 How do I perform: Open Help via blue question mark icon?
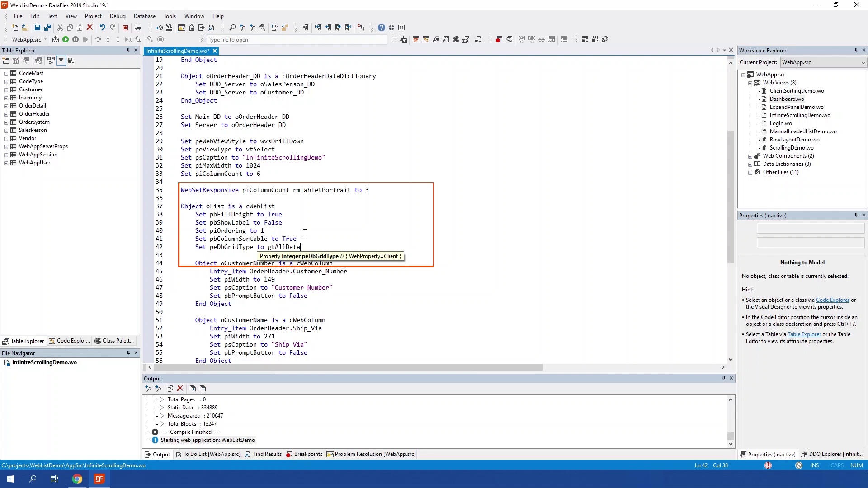pos(382,28)
